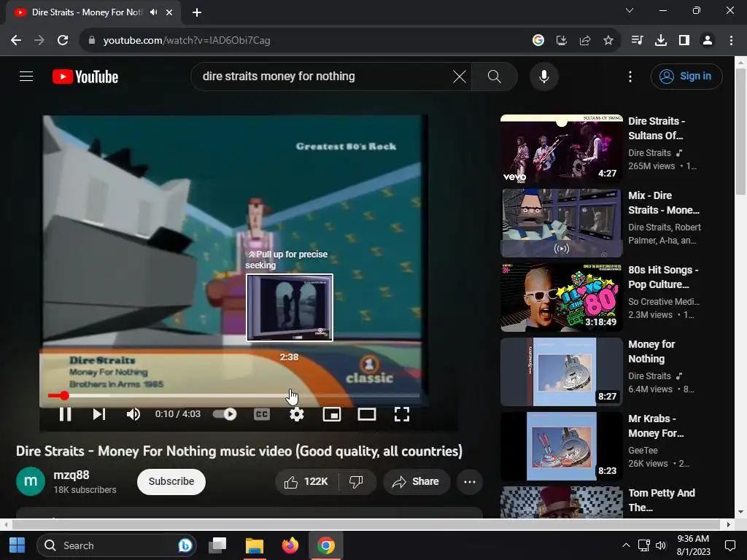
Task: Toggle closed captions with the CC button
Action: (262, 414)
